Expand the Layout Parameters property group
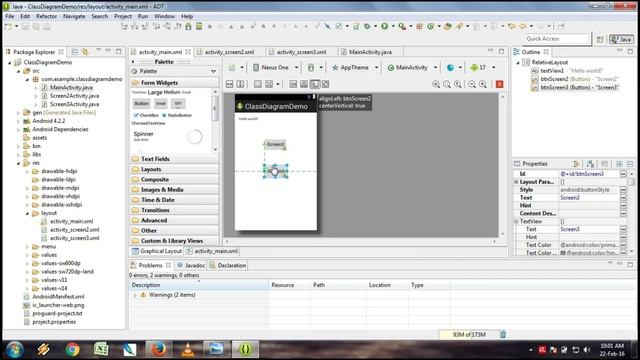The image size is (640, 360). [x=516, y=182]
